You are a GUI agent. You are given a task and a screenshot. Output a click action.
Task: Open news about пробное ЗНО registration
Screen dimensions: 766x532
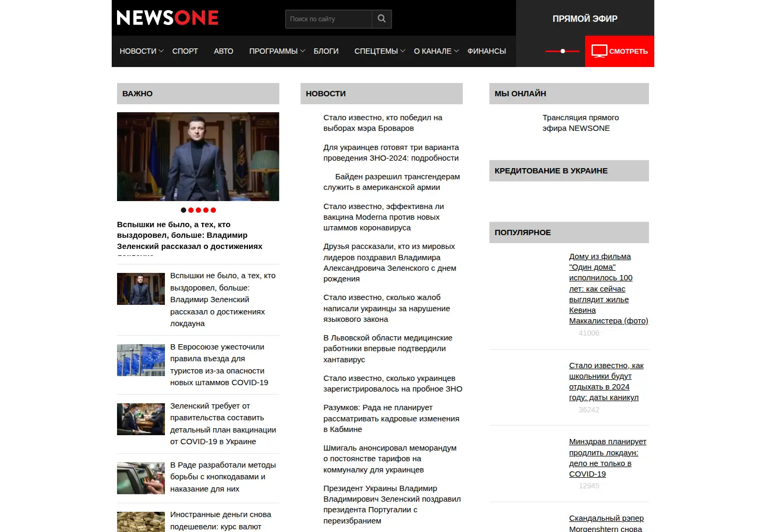393,384
